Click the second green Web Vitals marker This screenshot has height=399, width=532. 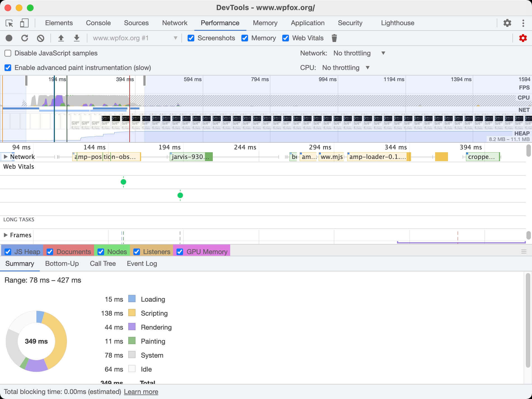[180, 195]
